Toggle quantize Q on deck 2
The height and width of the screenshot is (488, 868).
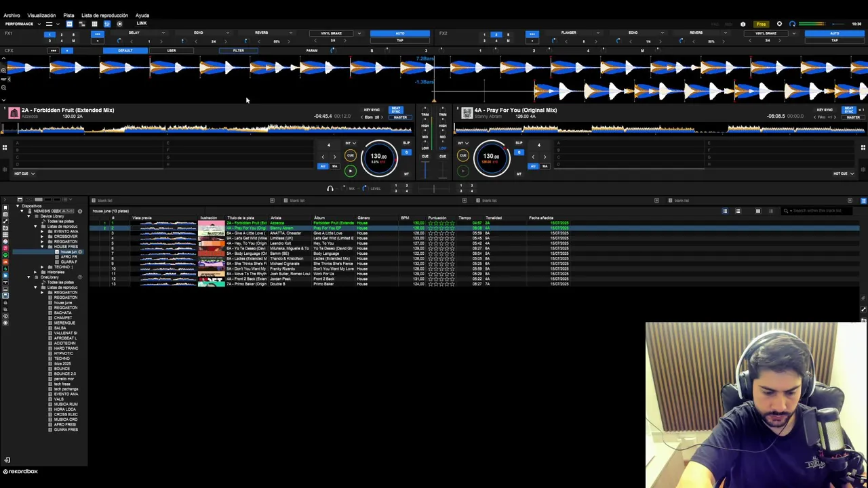coord(519,152)
